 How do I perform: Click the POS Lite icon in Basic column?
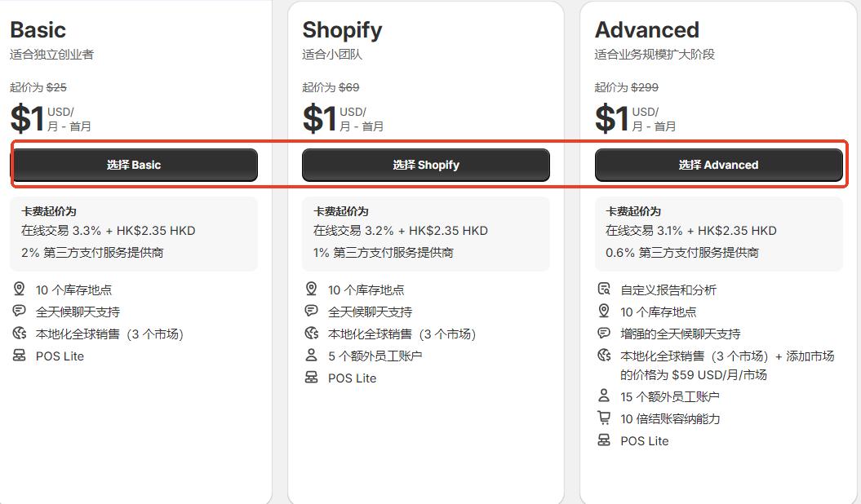[20, 356]
